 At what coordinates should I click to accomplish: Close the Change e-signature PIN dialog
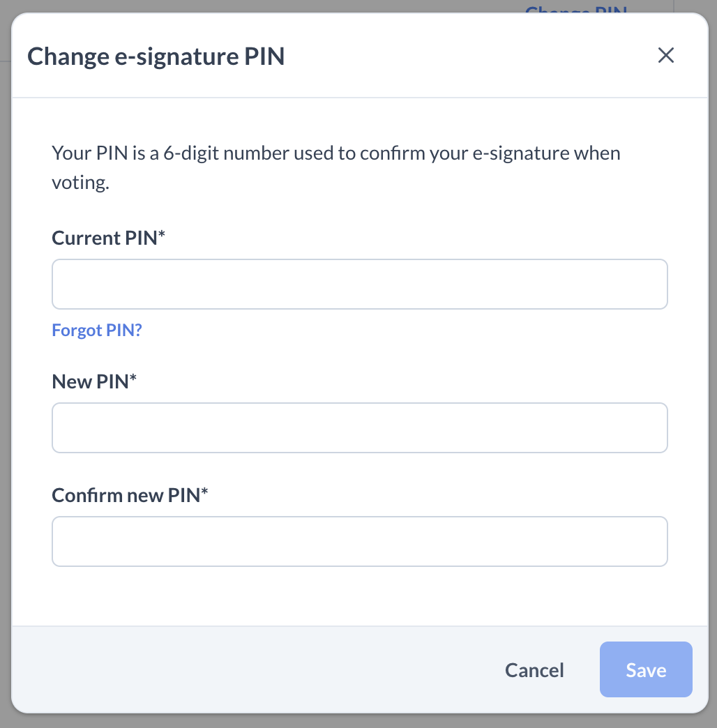666,56
